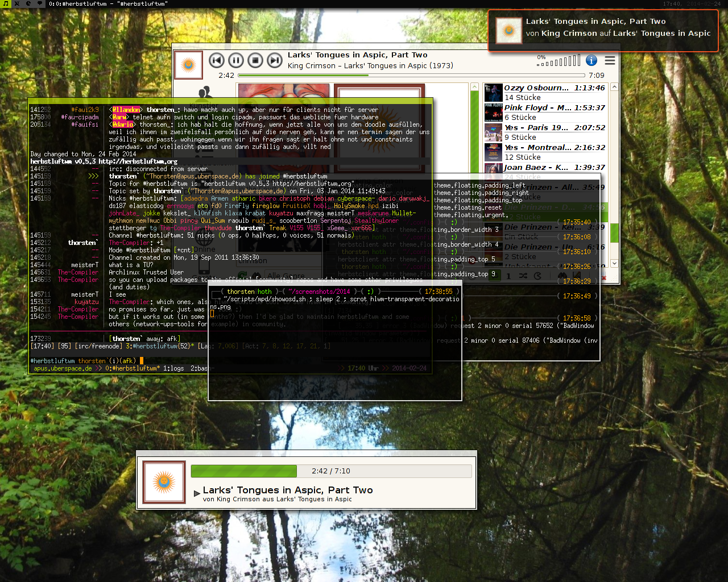
Task: Click the clear playlist icon with red X
Action: pyautogui.click(x=603, y=277)
